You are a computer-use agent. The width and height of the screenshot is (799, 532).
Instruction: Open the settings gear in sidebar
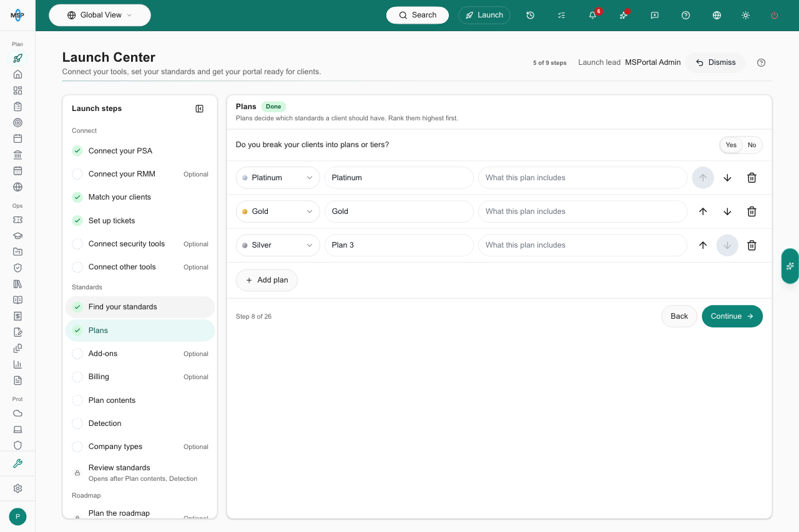coord(17,488)
